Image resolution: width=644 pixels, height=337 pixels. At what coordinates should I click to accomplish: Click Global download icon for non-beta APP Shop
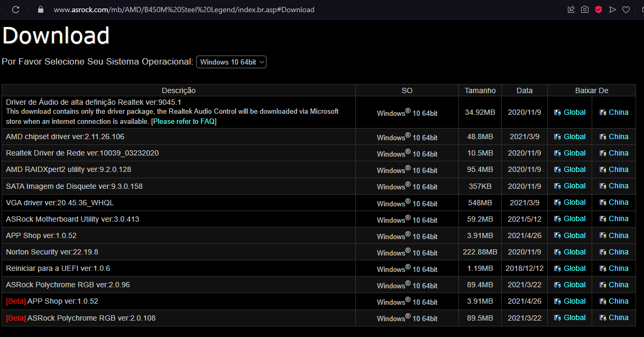coord(557,235)
